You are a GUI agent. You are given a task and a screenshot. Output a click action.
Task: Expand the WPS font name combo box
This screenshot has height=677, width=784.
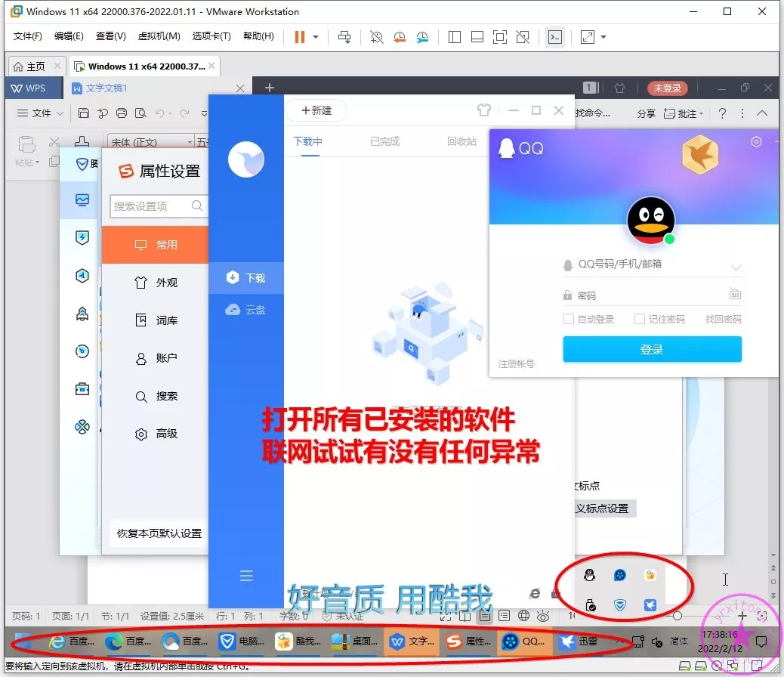[x=189, y=142]
